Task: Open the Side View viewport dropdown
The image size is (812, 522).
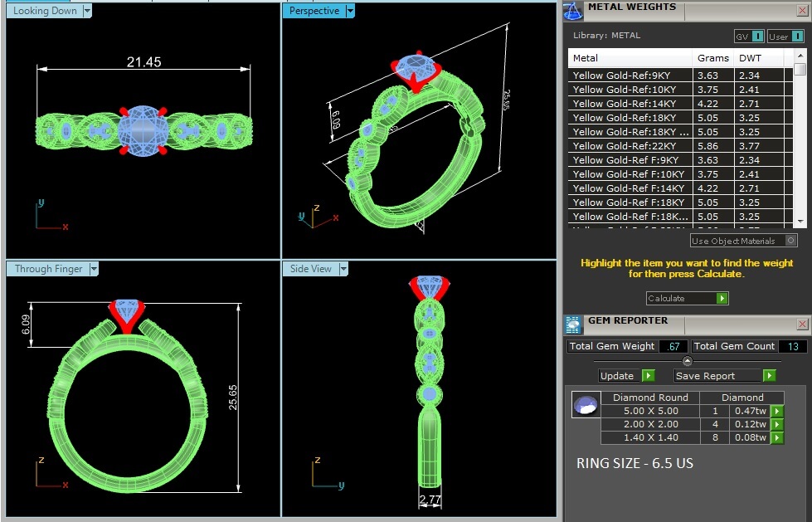Action: click(343, 269)
